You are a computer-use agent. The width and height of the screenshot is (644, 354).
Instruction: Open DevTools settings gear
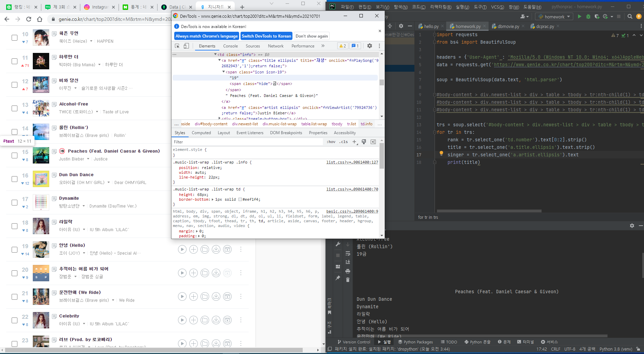pyautogui.click(x=370, y=46)
